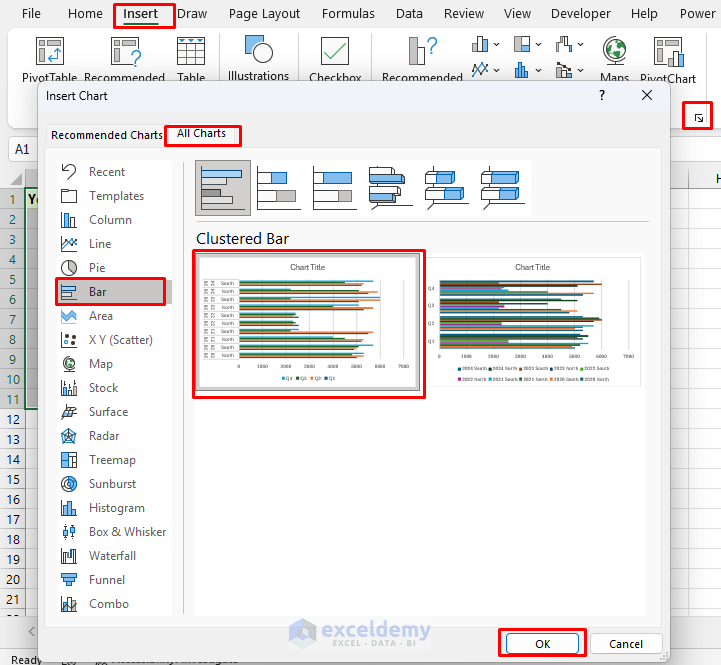Open the Formulas ribbon tab
This screenshot has width=721, height=665.
348,14
